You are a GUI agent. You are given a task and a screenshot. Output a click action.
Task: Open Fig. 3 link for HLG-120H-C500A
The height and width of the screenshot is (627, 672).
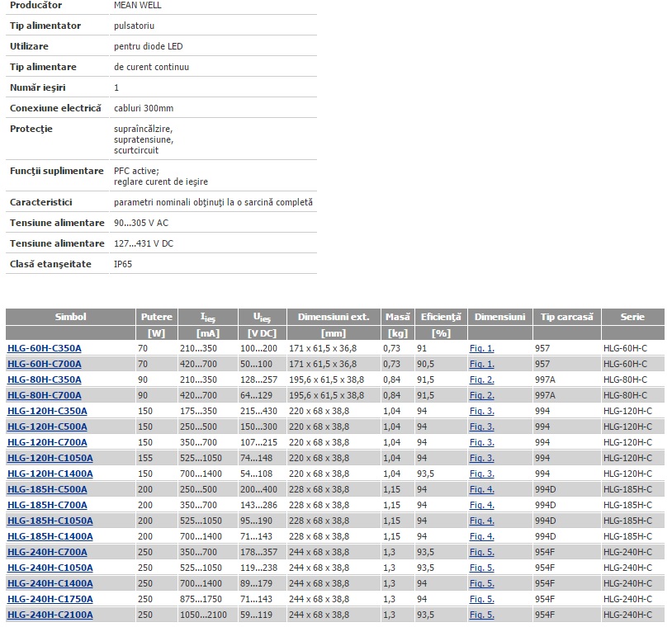482,427
